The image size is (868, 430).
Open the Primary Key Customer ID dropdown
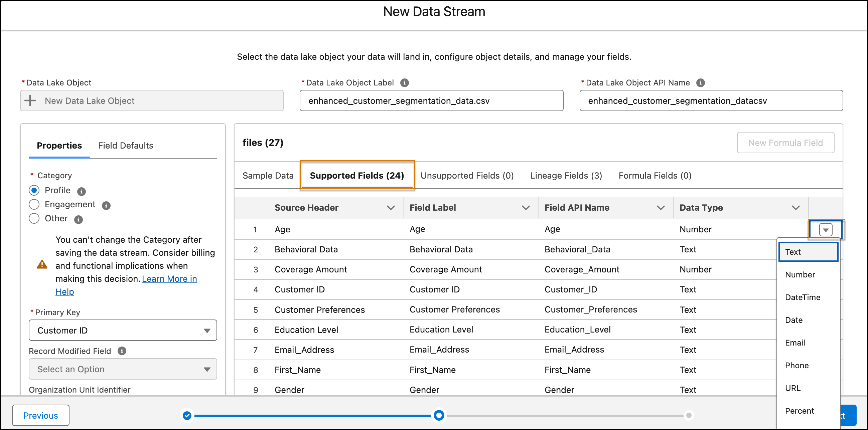pos(123,330)
